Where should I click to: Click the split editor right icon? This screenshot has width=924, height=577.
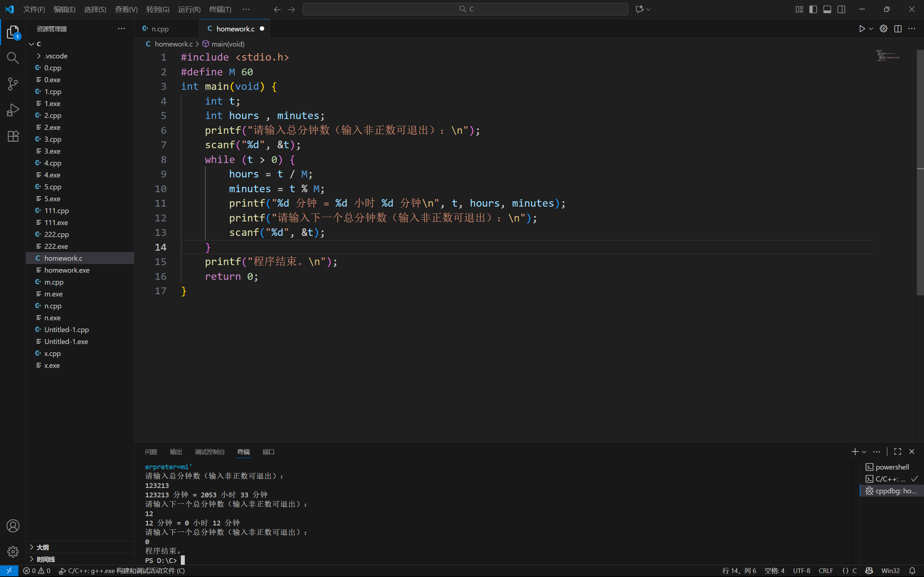pos(898,28)
